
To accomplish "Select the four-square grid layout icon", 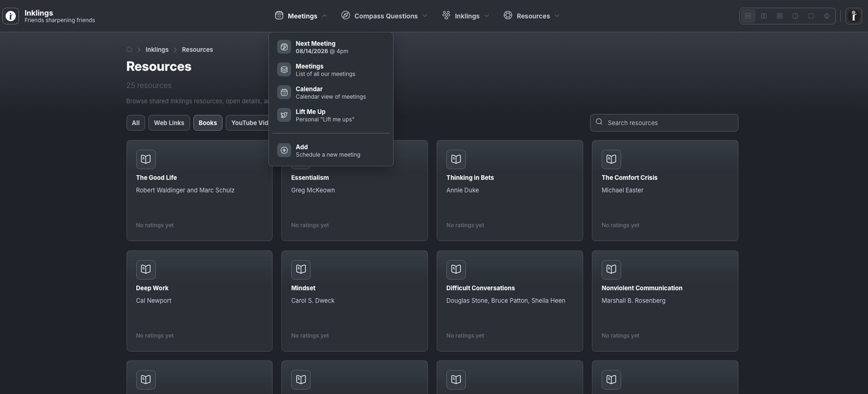I will coord(780,16).
